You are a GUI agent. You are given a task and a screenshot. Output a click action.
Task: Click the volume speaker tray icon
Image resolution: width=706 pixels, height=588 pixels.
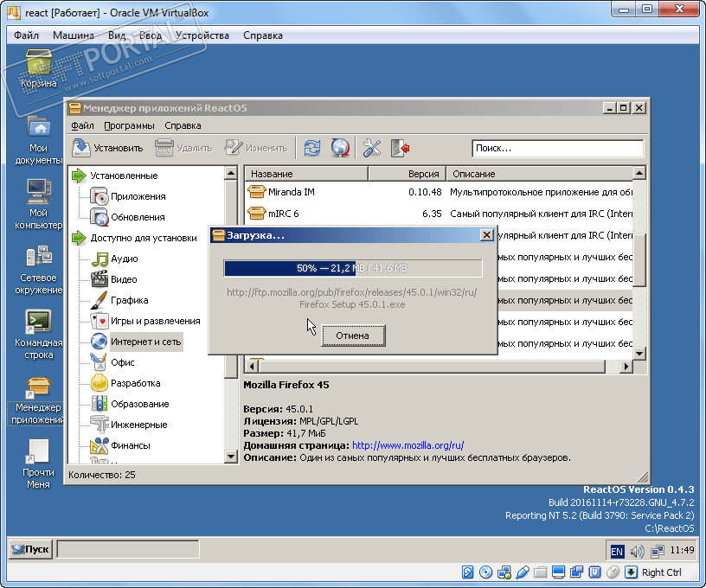click(x=637, y=551)
